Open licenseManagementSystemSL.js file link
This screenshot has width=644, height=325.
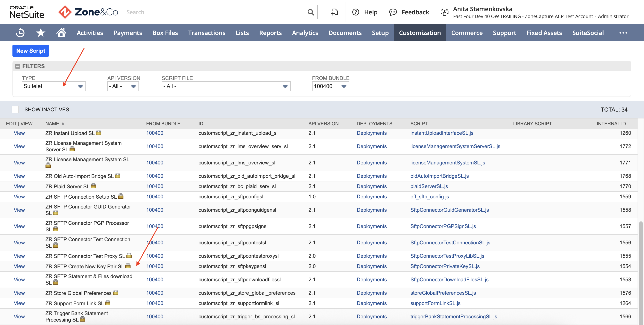pyautogui.click(x=448, y=162)
